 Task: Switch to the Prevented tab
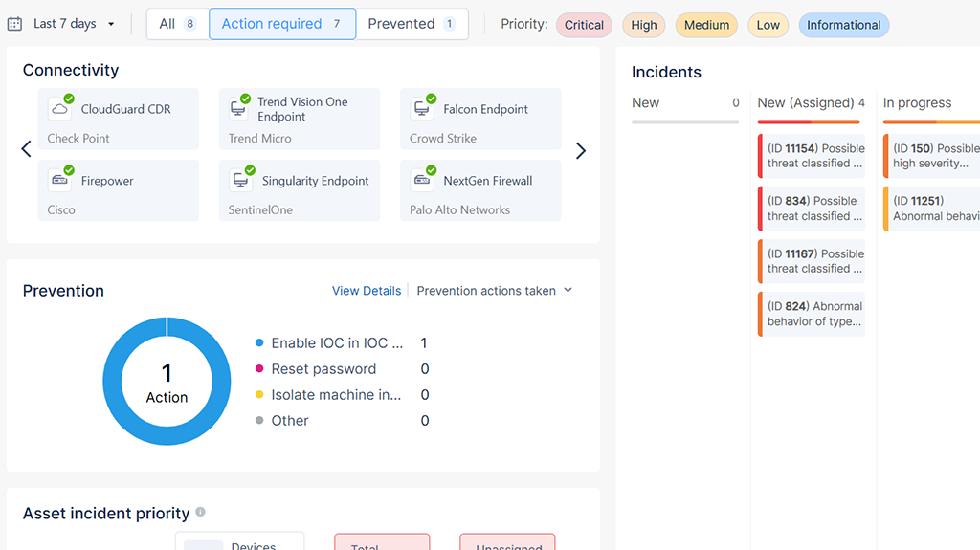click(x=412, y=24)
